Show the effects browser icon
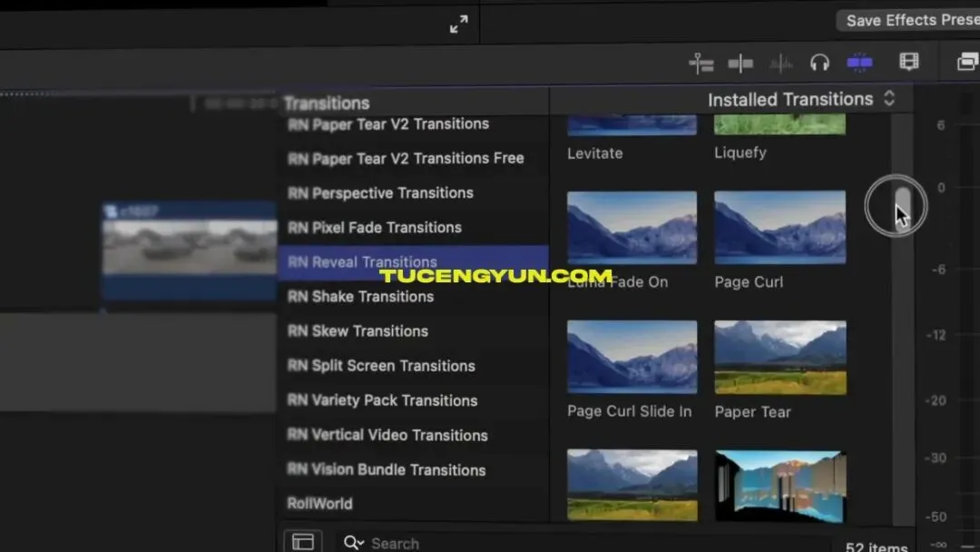980x552 pixels. coord(967,62)
